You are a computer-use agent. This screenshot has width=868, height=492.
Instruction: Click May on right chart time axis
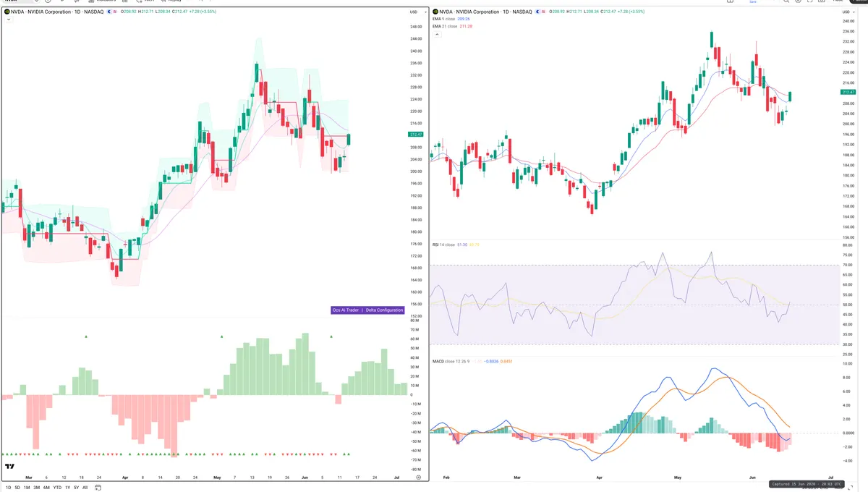click(678, 479)
